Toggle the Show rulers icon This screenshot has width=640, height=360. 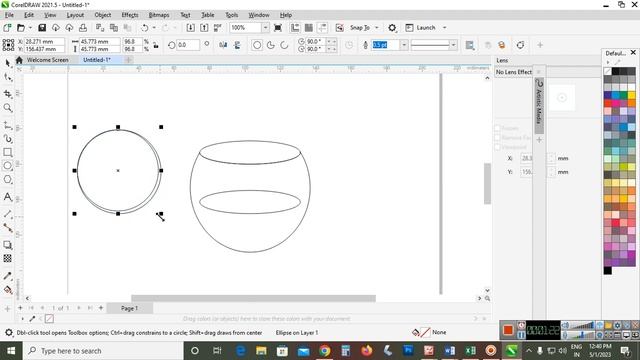pos(295,28)
